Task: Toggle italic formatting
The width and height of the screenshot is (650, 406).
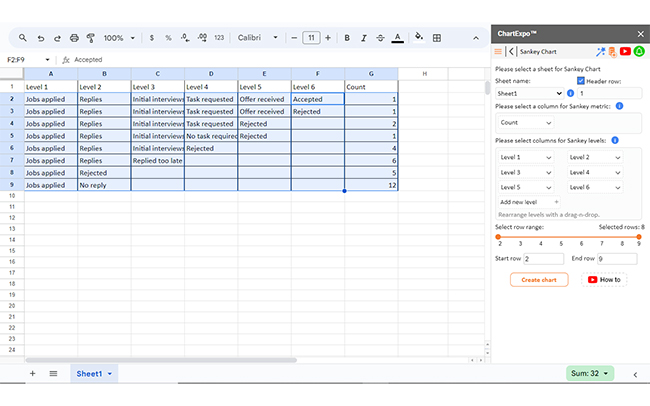Action: pos(364,38)
